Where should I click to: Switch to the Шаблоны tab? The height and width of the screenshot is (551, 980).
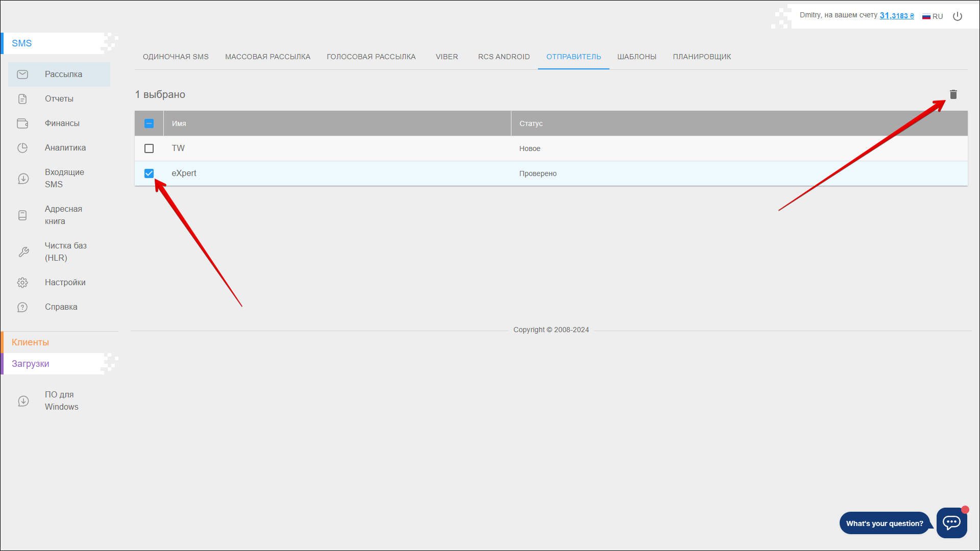pos(636,57)
